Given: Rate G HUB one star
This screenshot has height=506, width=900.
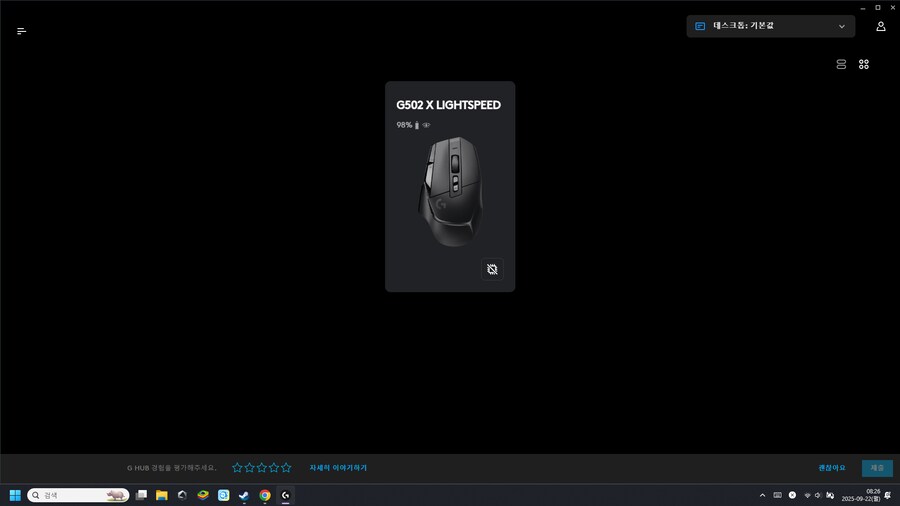Looking at the screenshot, I should click(237, 468).
